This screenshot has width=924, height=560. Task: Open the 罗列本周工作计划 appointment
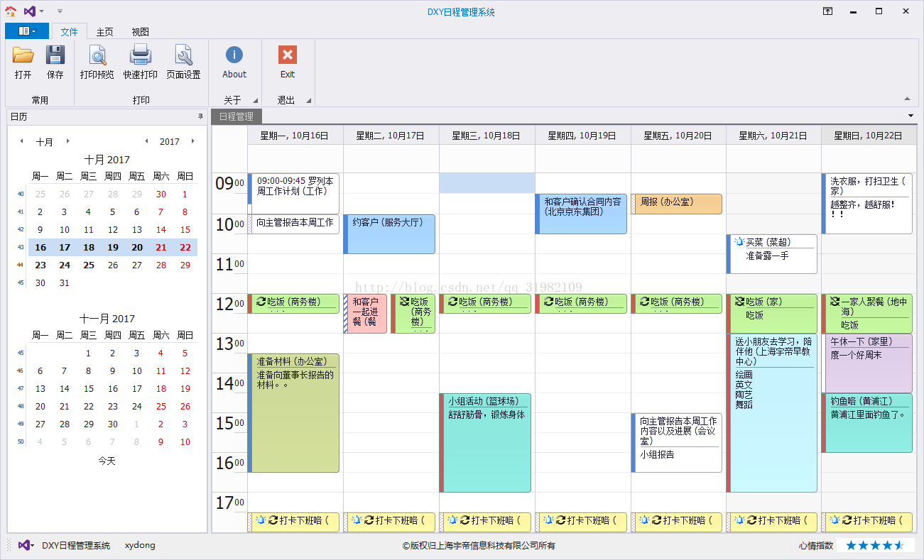tap(293, 193)
